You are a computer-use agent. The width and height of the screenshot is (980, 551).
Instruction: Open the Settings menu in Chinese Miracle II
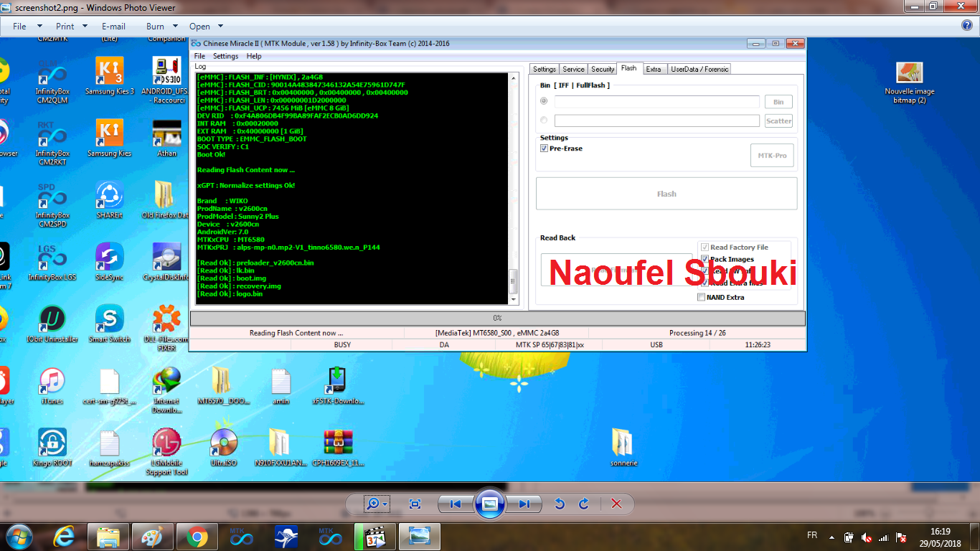(225, 56)
